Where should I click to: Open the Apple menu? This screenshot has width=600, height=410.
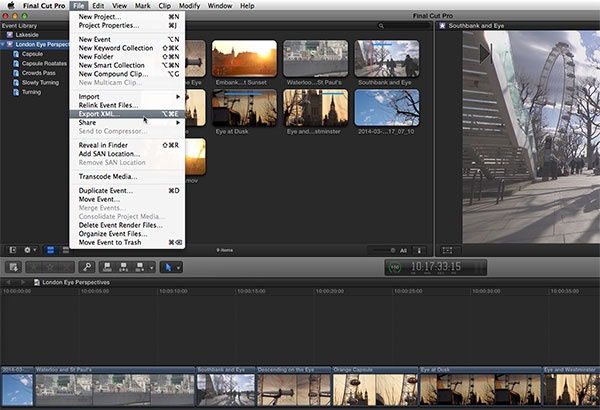coord(11,5)
